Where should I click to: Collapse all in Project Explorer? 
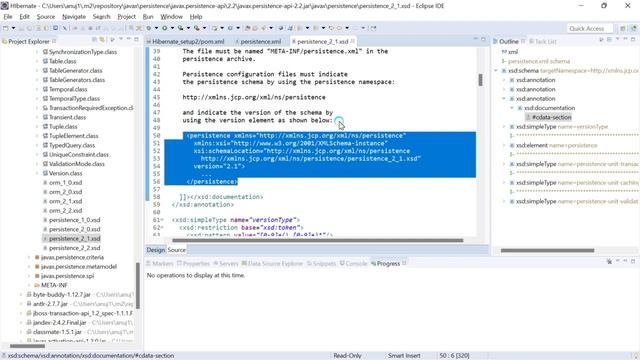94,40
